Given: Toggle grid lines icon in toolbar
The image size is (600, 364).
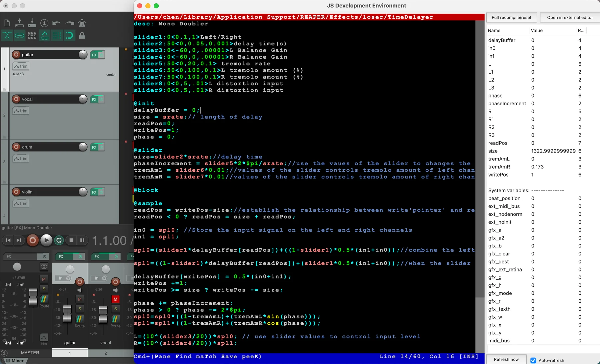Looking at the screenshot, I should click(57, 35).
